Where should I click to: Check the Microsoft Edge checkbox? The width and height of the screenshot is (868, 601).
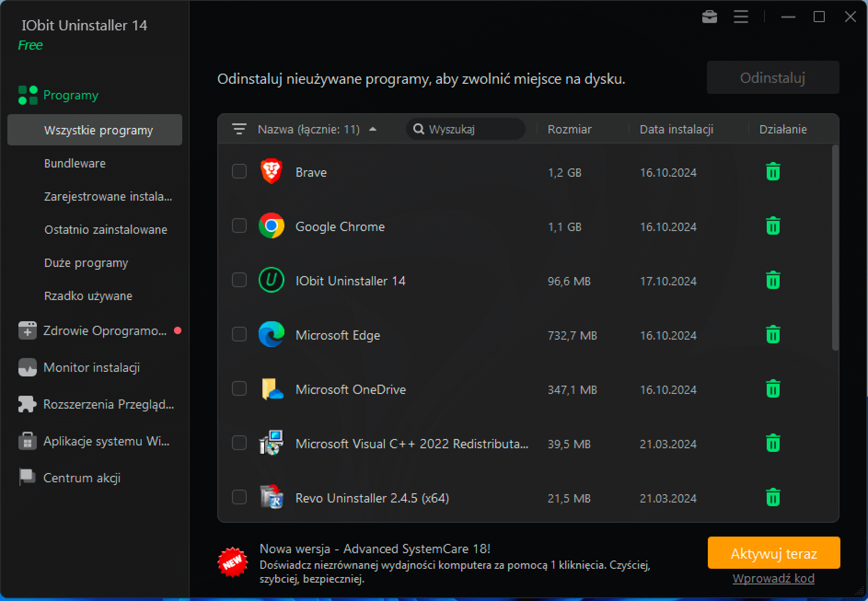coord(239,335)
